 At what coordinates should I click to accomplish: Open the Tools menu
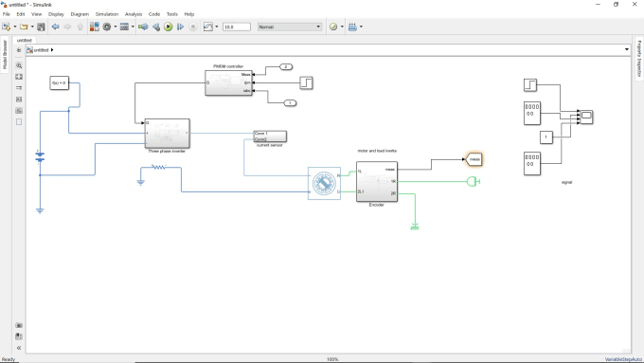coord(172,14)
